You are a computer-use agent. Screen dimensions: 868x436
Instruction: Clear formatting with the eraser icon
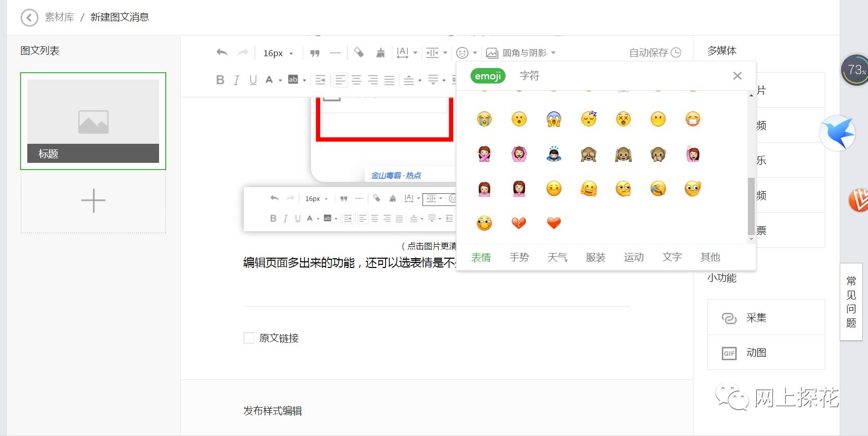[x=359, y=53]
